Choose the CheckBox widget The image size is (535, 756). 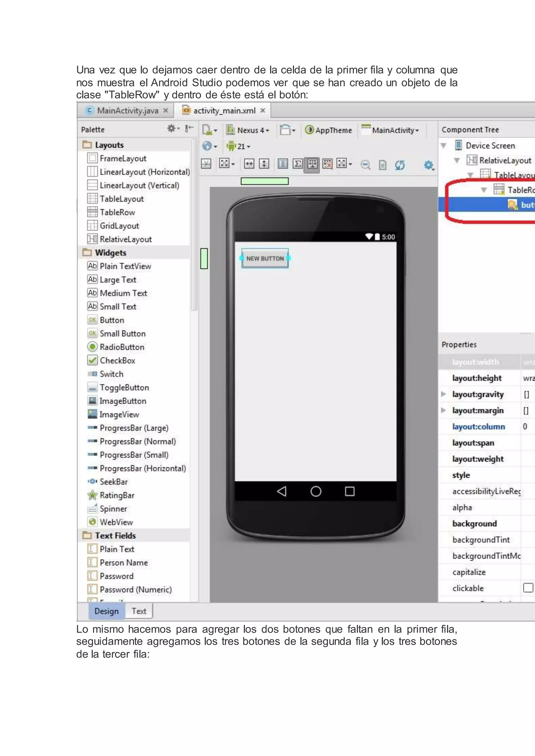click(111, 361)
